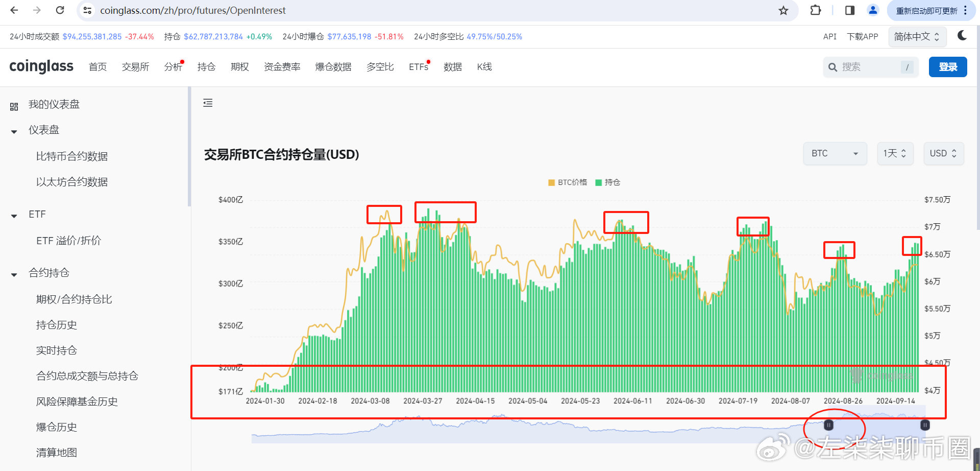Toggle BTC价格 legend series
Image resolution: width=980 pixels, height=471 pixels.
tap(568, 182)
